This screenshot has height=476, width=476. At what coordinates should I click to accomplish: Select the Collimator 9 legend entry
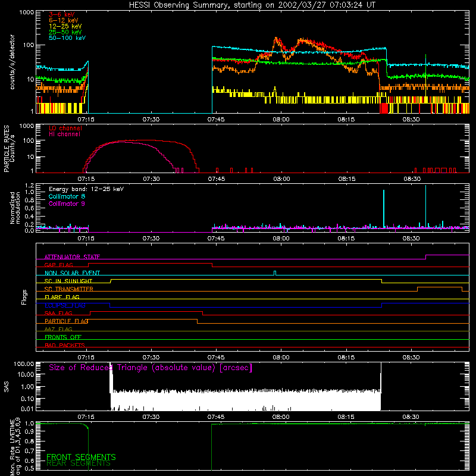(67, 203)
